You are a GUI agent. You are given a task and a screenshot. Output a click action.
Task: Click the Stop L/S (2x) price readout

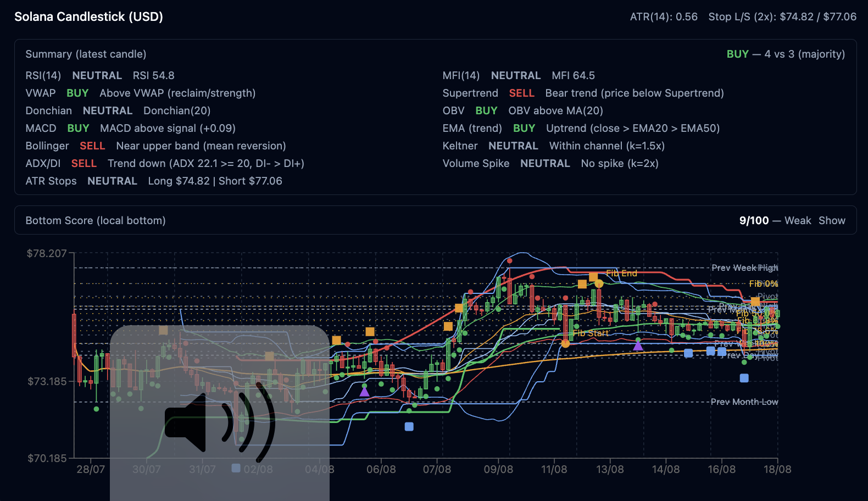point(782,16)
